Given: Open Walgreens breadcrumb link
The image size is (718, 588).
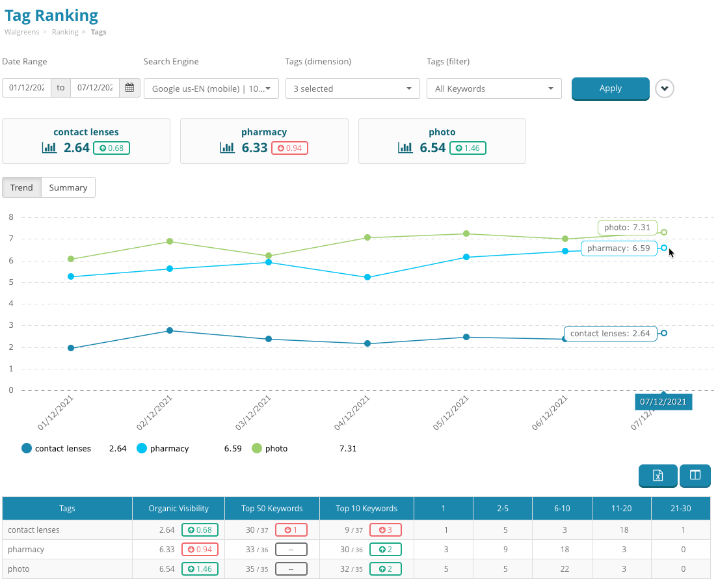Looking at the screenshot, I should (21, 32).
